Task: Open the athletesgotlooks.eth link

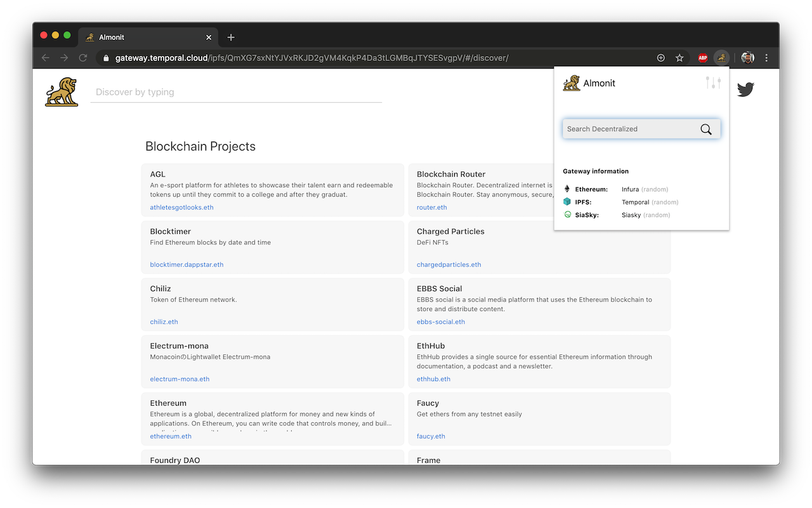Action: pos(181,208)
